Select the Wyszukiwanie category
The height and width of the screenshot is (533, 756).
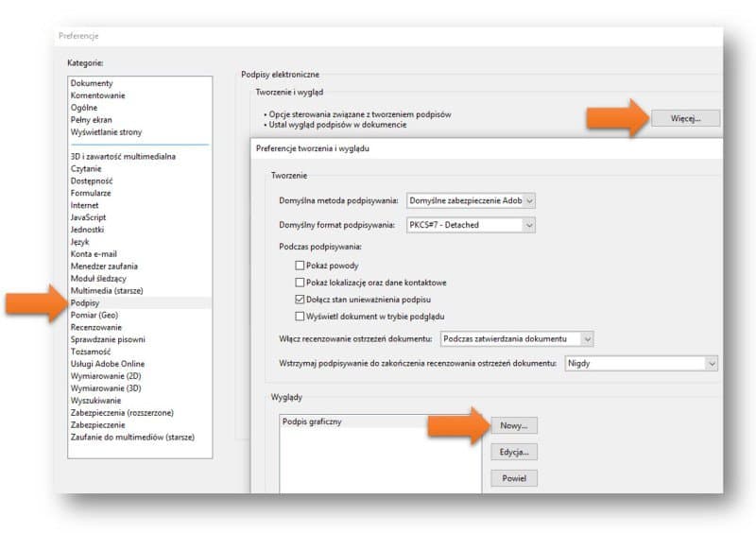pos(139,401)
